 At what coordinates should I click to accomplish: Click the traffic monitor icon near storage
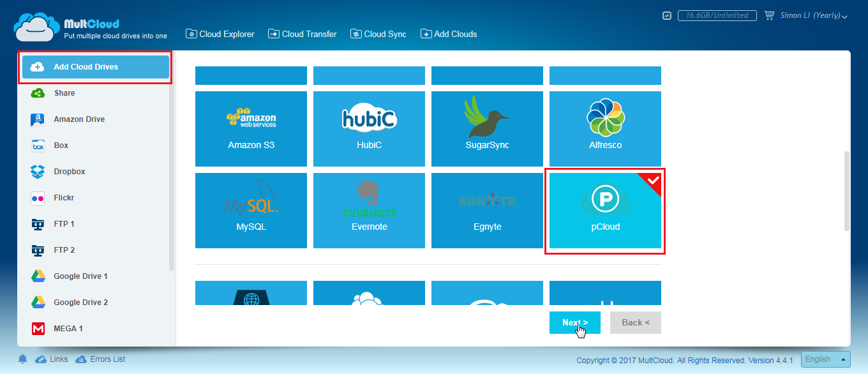pyautogui.click(x=667, y=15)
